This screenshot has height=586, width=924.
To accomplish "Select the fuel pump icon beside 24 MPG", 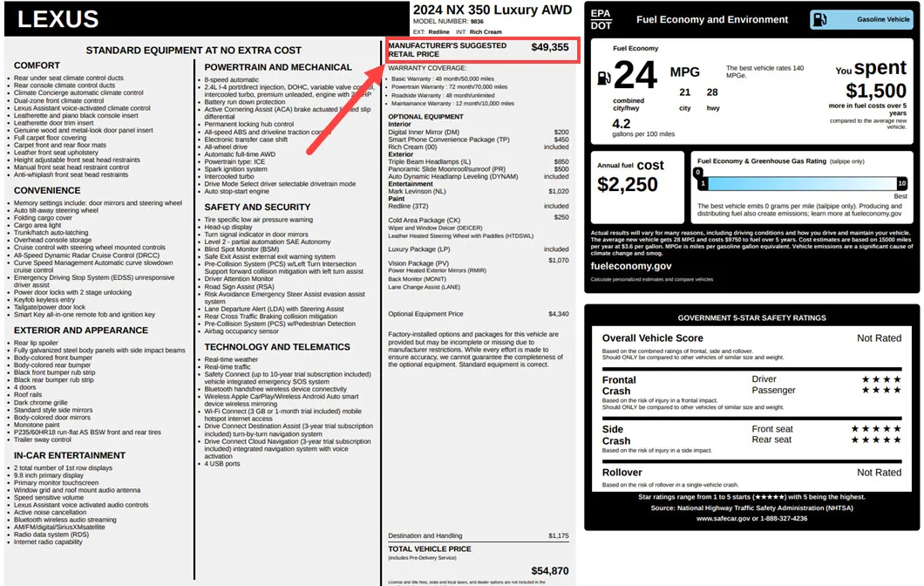I will pyautogui.click(x=604, y=77).
